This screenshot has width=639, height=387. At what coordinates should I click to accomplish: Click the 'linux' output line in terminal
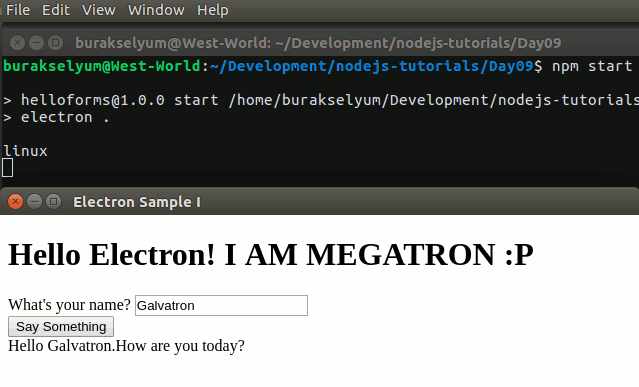(25, 151)
